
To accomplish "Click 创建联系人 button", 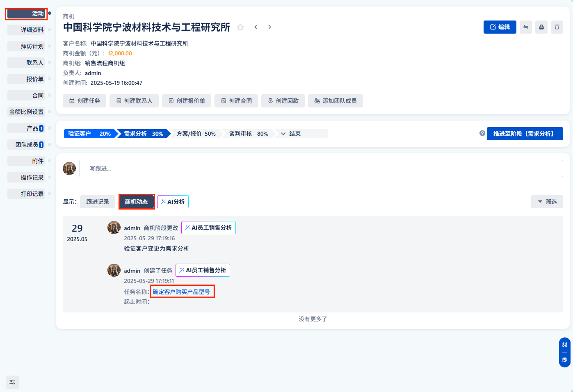I will tap(134, 101).
